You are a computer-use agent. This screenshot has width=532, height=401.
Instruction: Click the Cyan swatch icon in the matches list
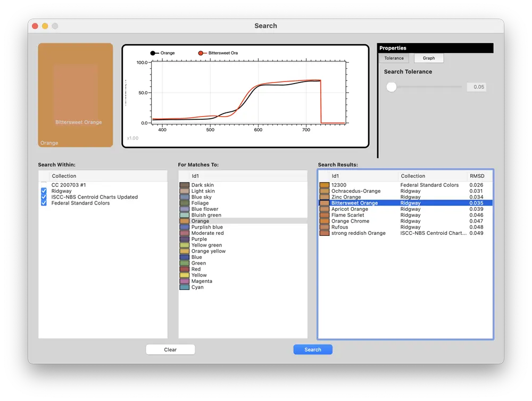[x=184, y=287]
